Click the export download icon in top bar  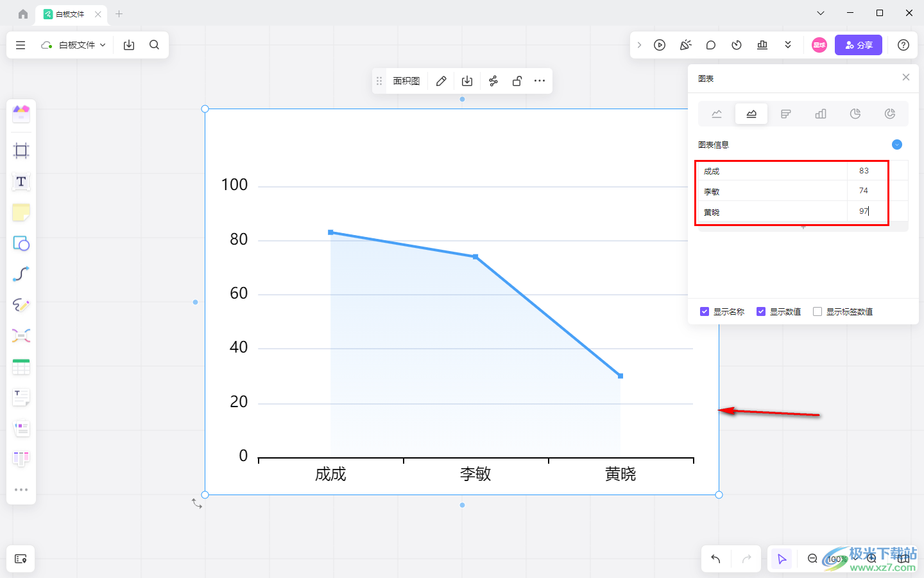tap(129, 45)
